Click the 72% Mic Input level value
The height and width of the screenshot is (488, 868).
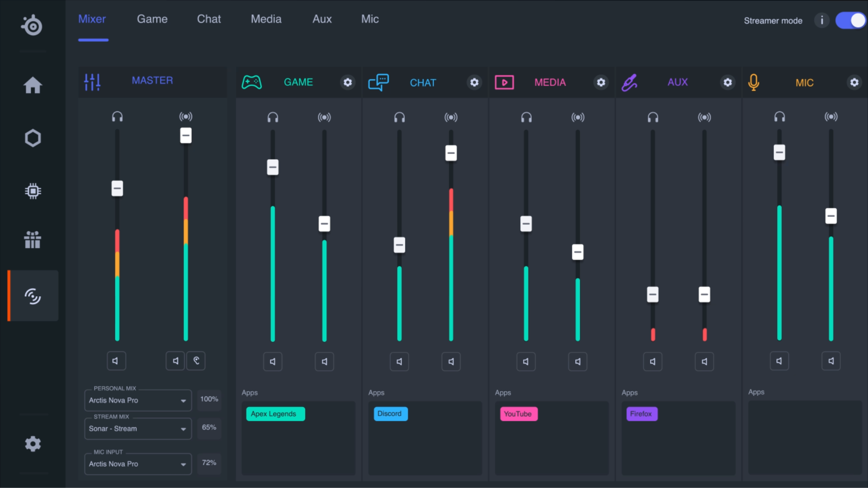(x=209, y=463)
